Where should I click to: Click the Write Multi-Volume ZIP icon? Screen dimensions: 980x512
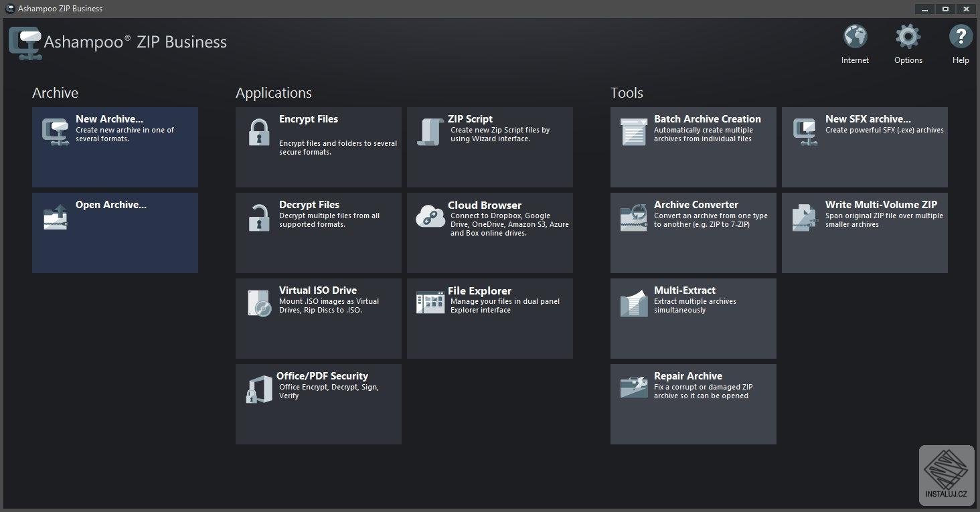[805, 218]
